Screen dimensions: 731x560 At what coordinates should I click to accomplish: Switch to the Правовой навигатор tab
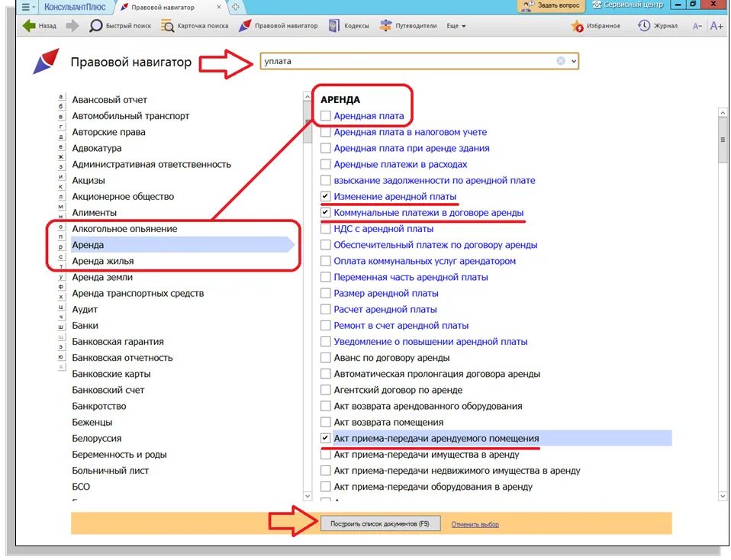[163, 8]
